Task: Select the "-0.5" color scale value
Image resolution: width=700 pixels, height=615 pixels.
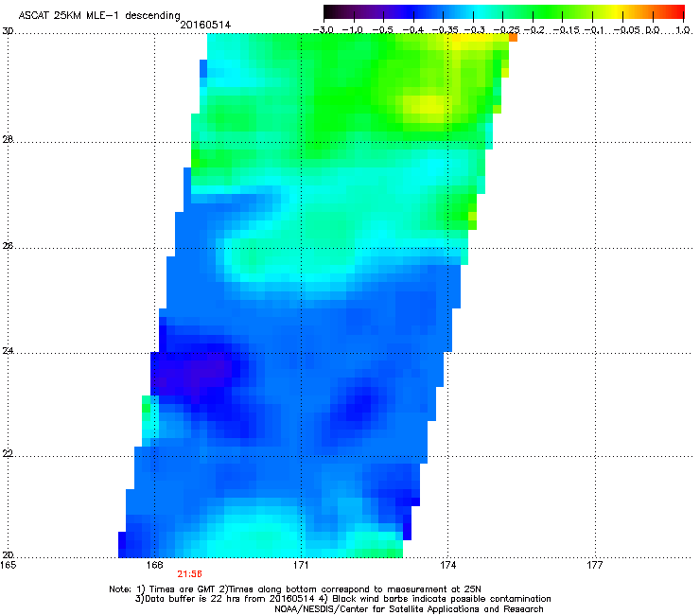Action: pyautogui.click(x=382, y=30)
